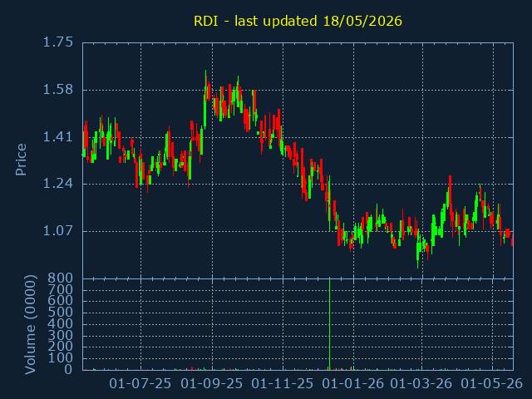Image resolution: width=532 pixels, height=399 pixels.
Task: Click the lowest green candle before March
Action: [x=418, y=249]
